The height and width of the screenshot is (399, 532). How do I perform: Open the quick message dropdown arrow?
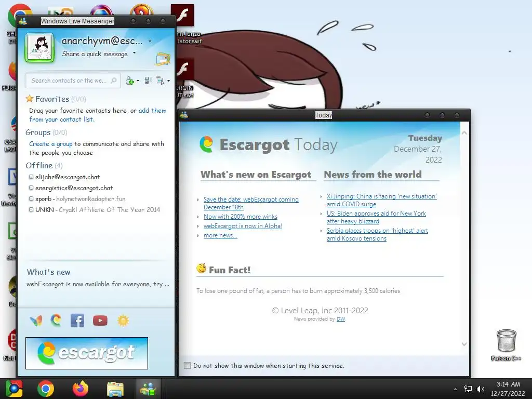pyautogui.click(x=135, y=53)
